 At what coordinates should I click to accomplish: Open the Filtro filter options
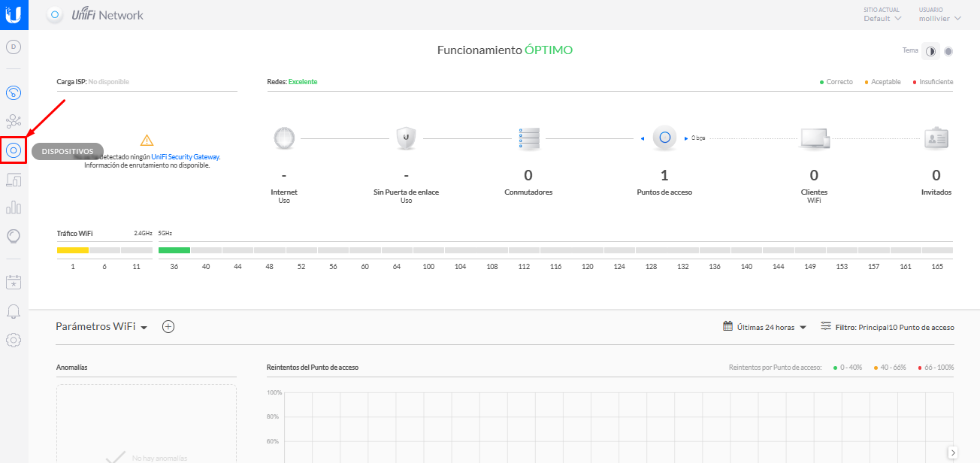click(888, 327)
